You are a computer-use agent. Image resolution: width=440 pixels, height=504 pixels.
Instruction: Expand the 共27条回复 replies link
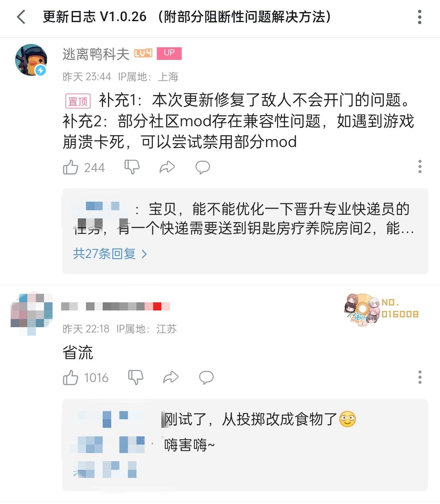click(x=110, y=254)
